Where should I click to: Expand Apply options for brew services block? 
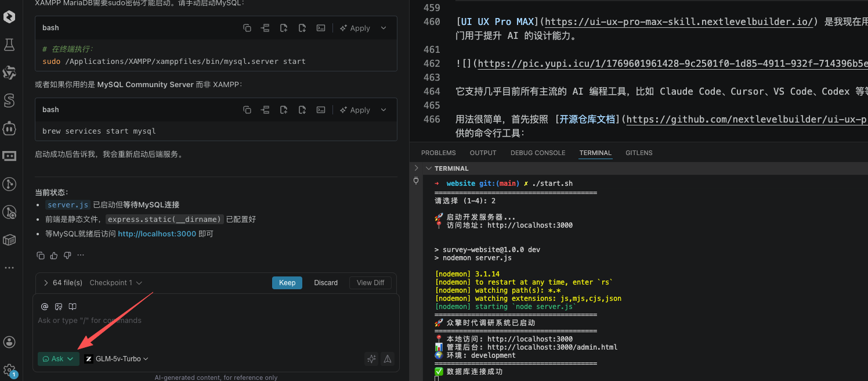coord(384,110)
